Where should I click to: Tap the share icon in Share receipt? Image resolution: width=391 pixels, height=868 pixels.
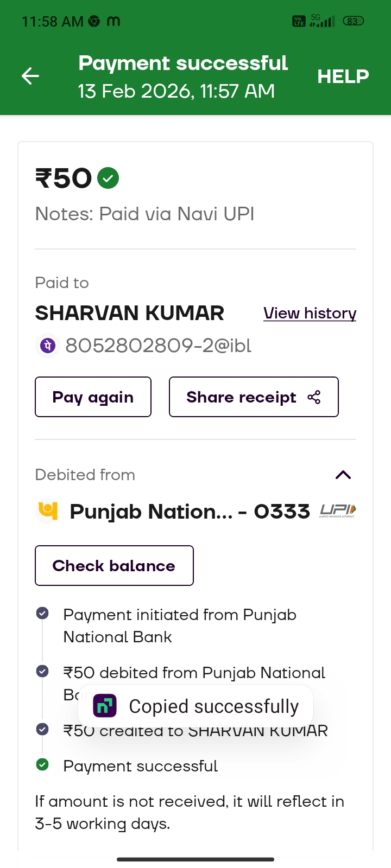coord(314,397)
